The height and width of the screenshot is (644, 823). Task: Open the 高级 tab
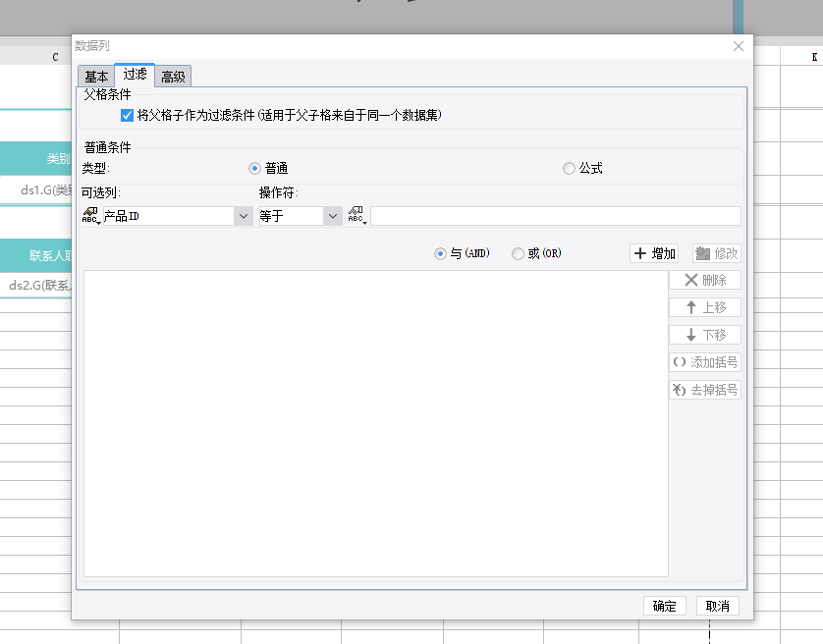[x=173, y=77]
